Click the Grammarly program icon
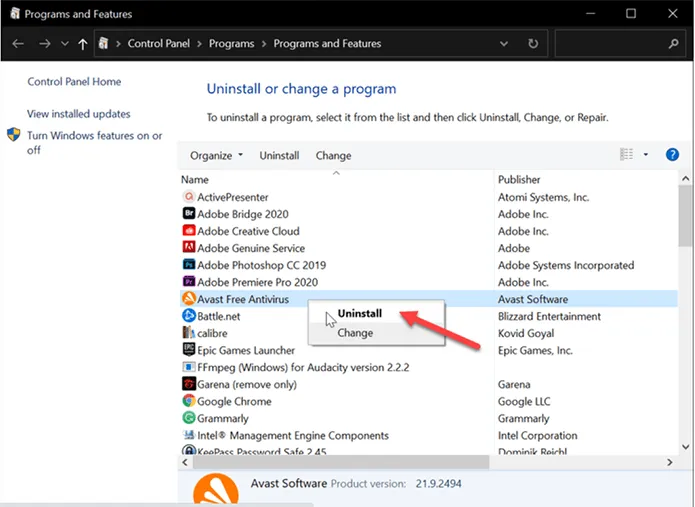The image size is (695, 507). point(188,418)
